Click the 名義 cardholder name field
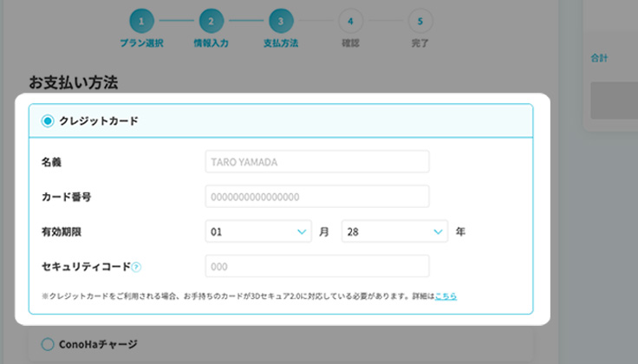This screenshot has height=364, width=638. (317, 162)
